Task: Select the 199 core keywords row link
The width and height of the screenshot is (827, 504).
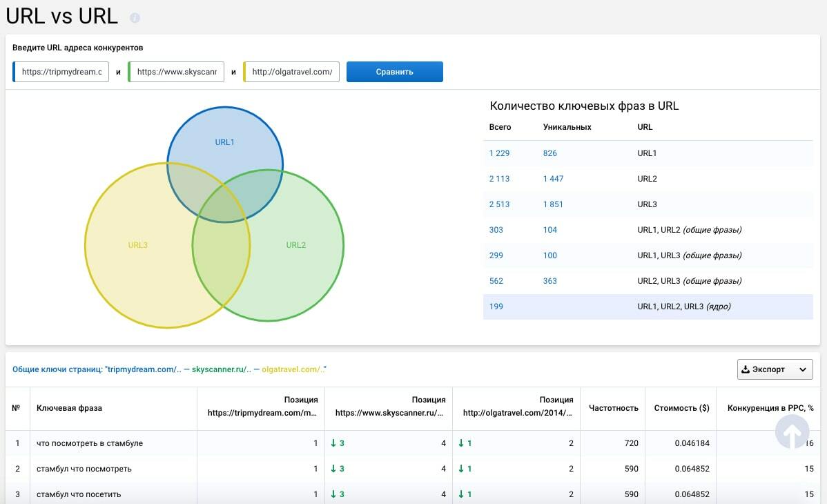Action: pos(496,307)
